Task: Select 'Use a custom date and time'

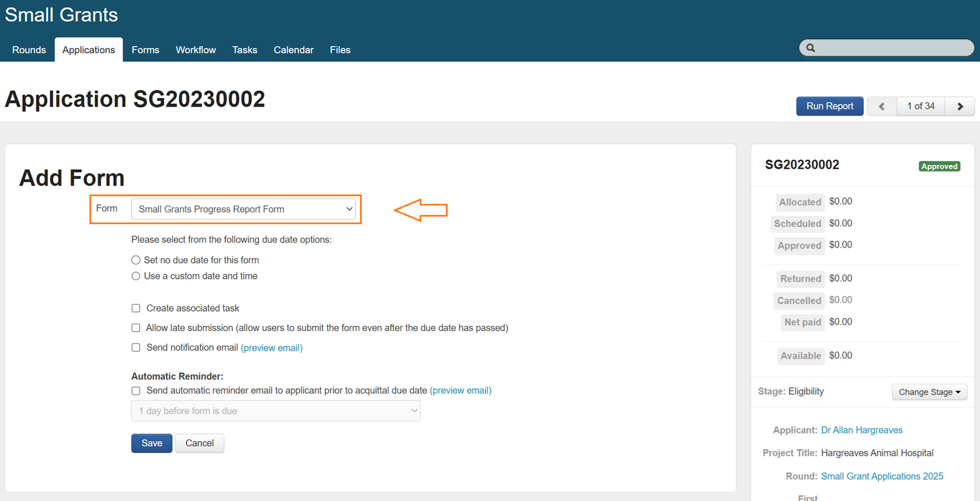Action: [136, 276]
